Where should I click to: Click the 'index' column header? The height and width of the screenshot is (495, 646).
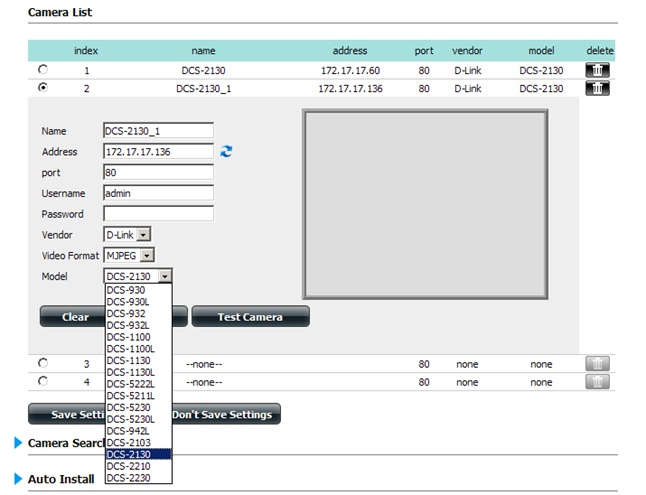pos(86,51)
